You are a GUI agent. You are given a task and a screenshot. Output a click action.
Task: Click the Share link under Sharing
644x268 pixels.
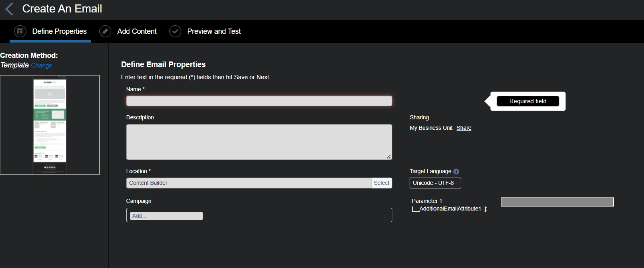[x=464, y=128]
